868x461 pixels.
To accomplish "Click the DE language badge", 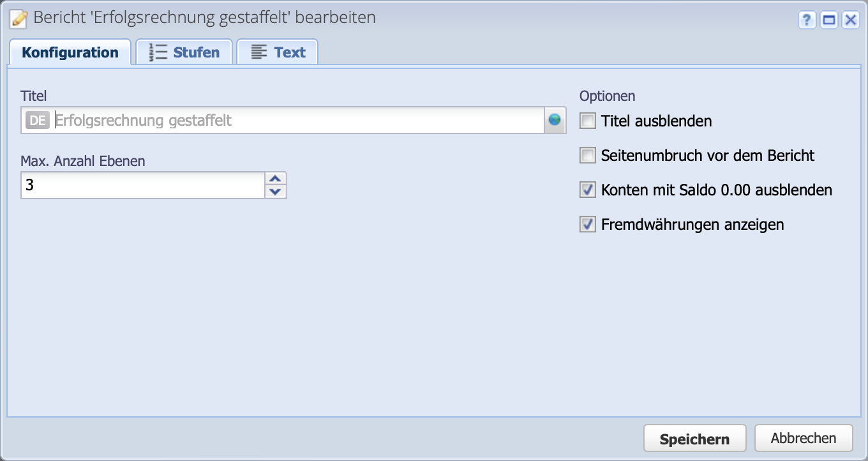I will [x=38, y=119].
